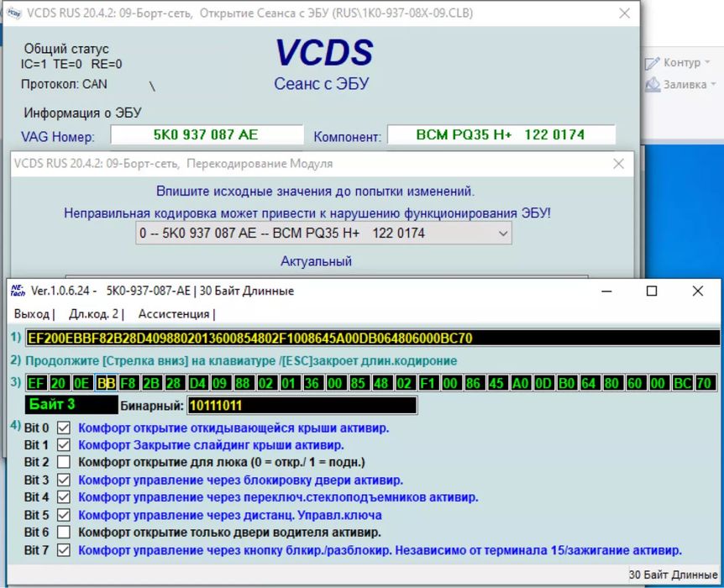Select byte cell 28
This screenshot has height=588, width=724.
pos(175,383)
